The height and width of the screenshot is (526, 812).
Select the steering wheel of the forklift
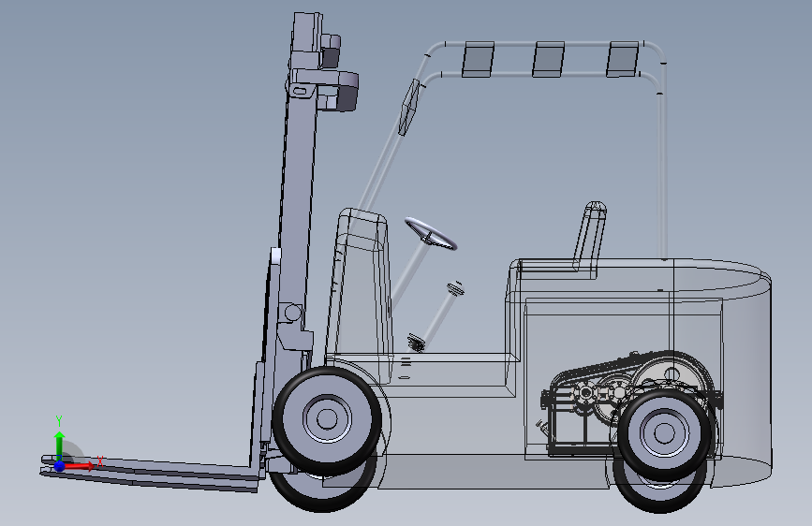tap(431, 234)
